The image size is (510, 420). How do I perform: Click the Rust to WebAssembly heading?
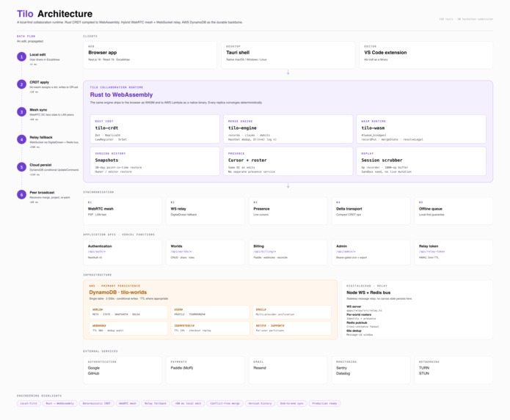(121, 95)
